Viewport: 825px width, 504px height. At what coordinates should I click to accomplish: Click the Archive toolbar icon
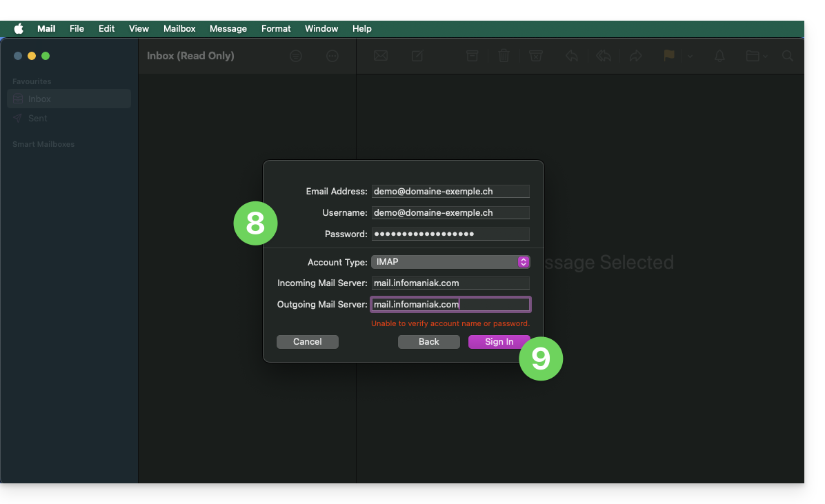tap(472, 56)
